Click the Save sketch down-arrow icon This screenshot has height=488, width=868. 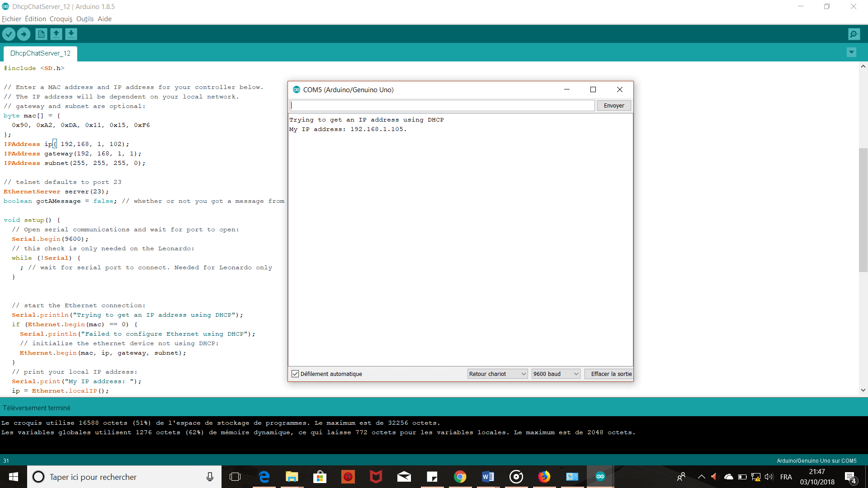[x=71, y=34]
